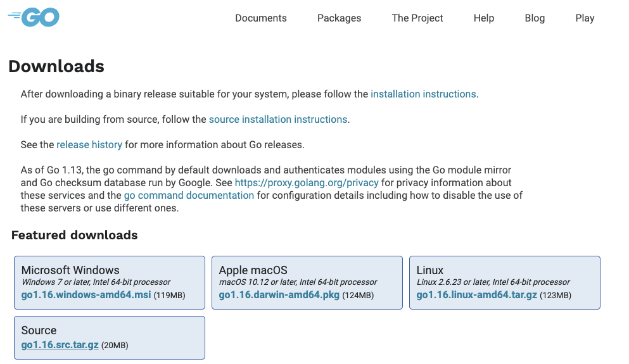Click the (123MB) size label
This screenshot has height=364, width=629.
tap(556, 296)
